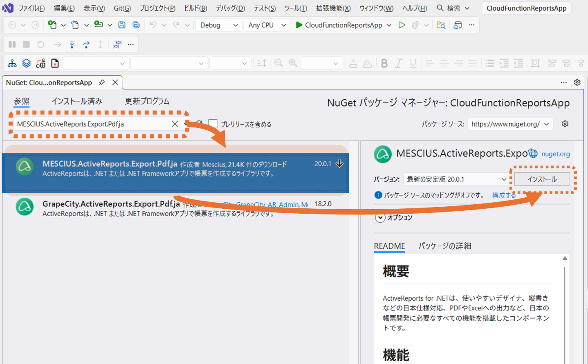The width and height of the screenshot is (588, 364).
Task: Click the Undo arrow icon
Action: (153, 25)
